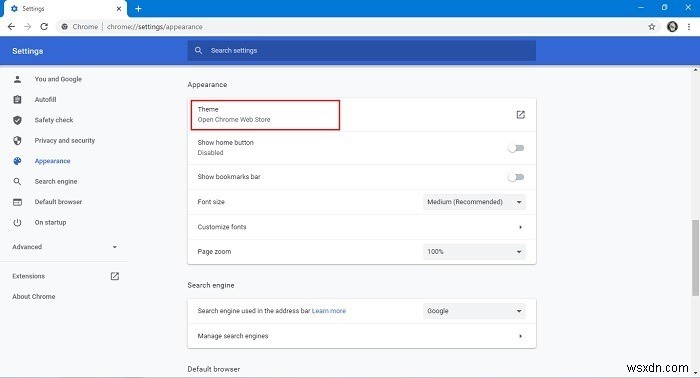Go to Autofill settings
The width and height of the screenshot is (700, 378).
[46, 100]
